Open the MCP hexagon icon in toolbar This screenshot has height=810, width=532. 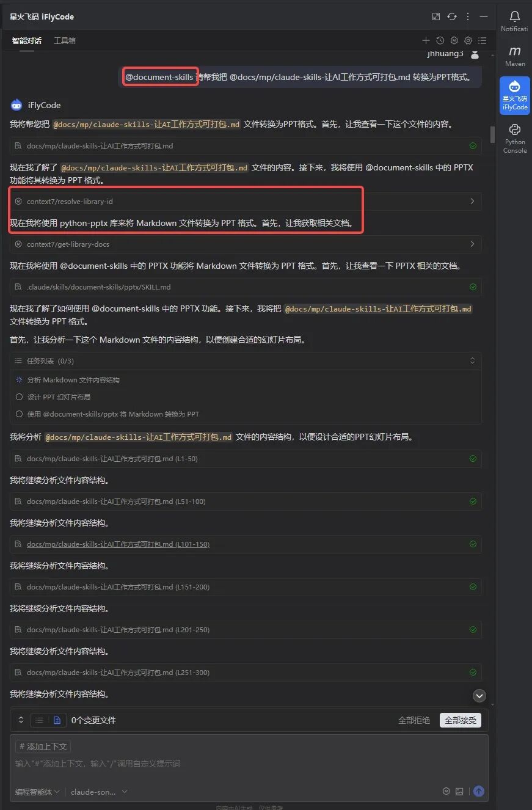[x=454, y=40]
